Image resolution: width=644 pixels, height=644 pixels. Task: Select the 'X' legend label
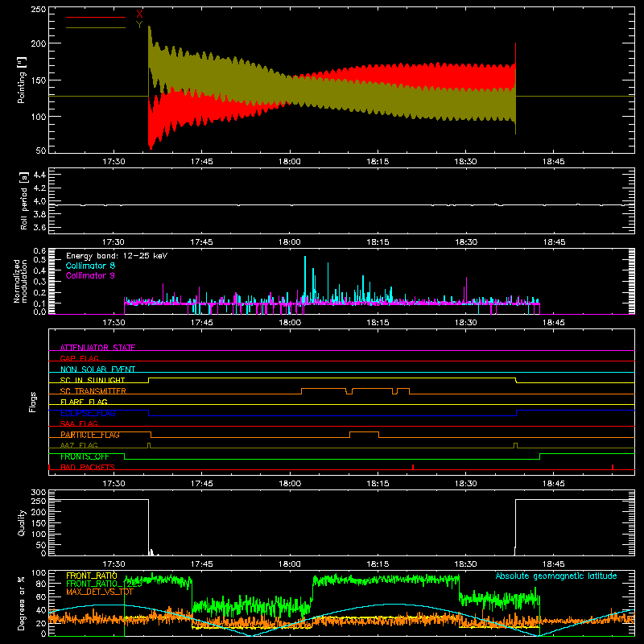(139, 14)
